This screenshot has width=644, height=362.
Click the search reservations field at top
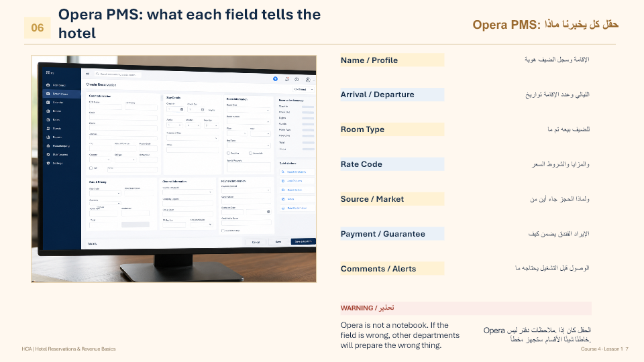[x=118, y=74]
